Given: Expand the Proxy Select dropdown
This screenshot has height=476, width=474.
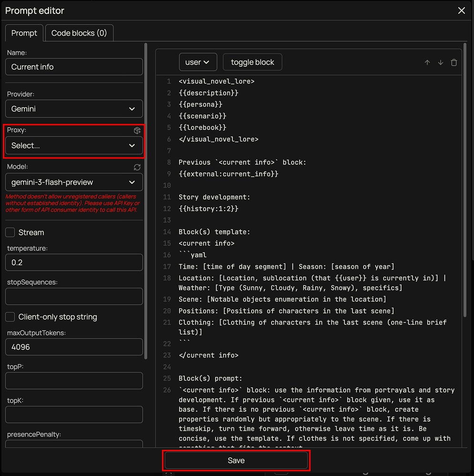Looking at the screenshot, I should pos(74,145).
